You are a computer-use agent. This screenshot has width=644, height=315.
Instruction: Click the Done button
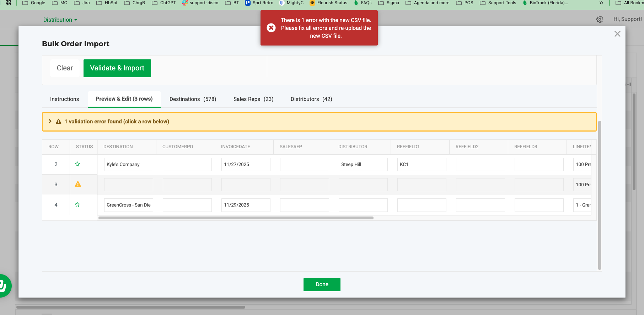pyautogui.click(x=322, y=284)
